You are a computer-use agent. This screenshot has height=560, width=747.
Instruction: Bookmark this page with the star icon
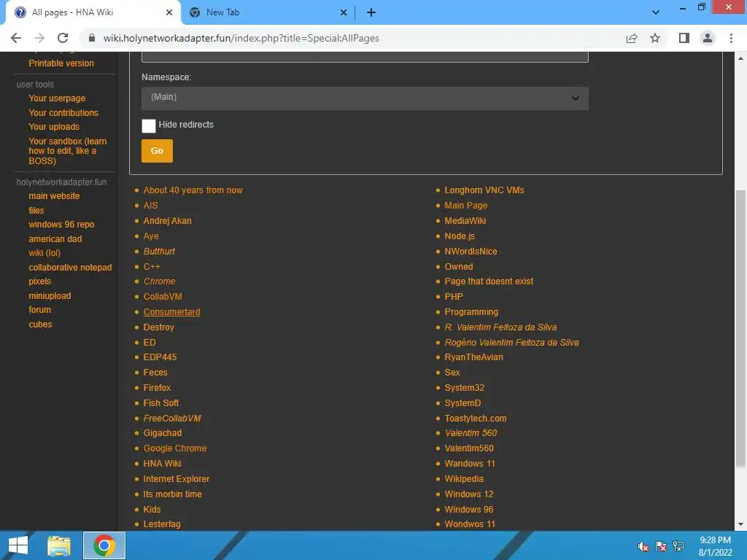coord(655,38)
